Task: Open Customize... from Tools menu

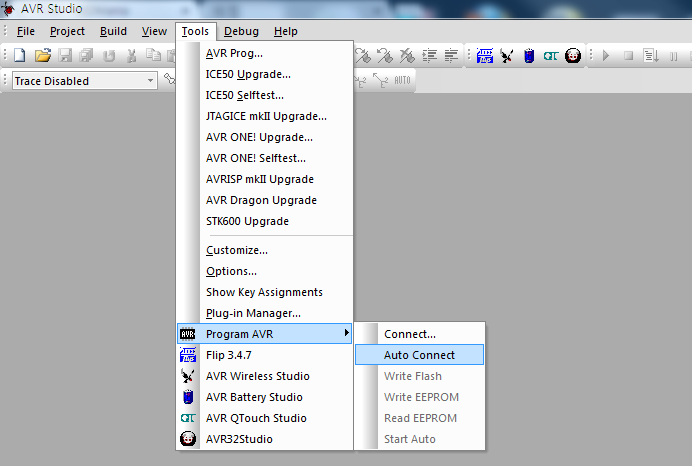Action: (264, 250)
